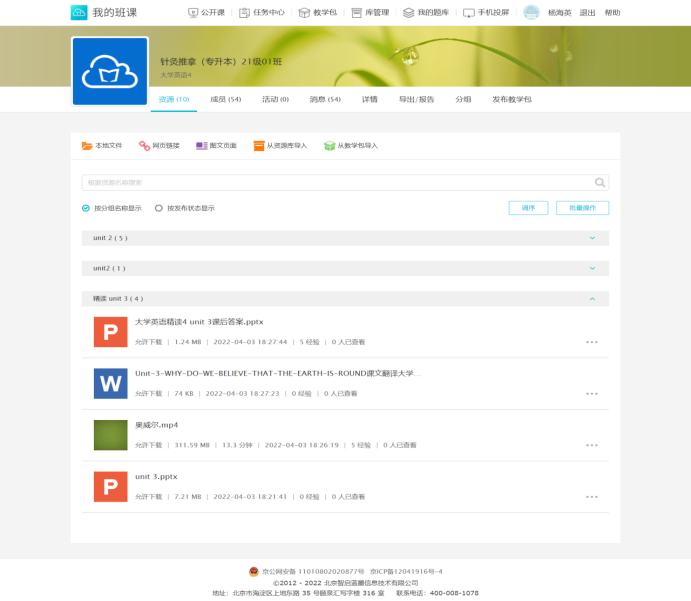Open the 奥威尔.mp4 video thumbnail
691x601 pixels.
pyautogui.click(x=110, y=435)
